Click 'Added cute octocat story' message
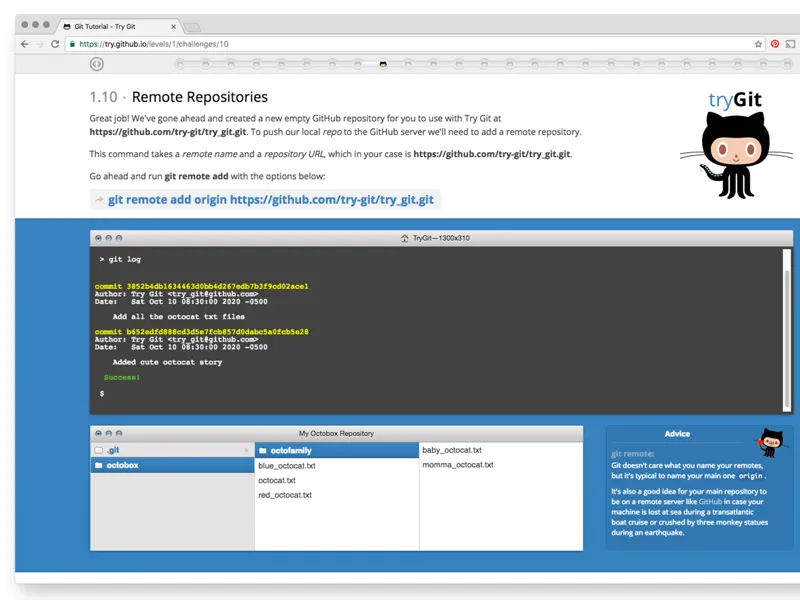Image resolution: width=800 pixels, height=600 pixels. 167,362
